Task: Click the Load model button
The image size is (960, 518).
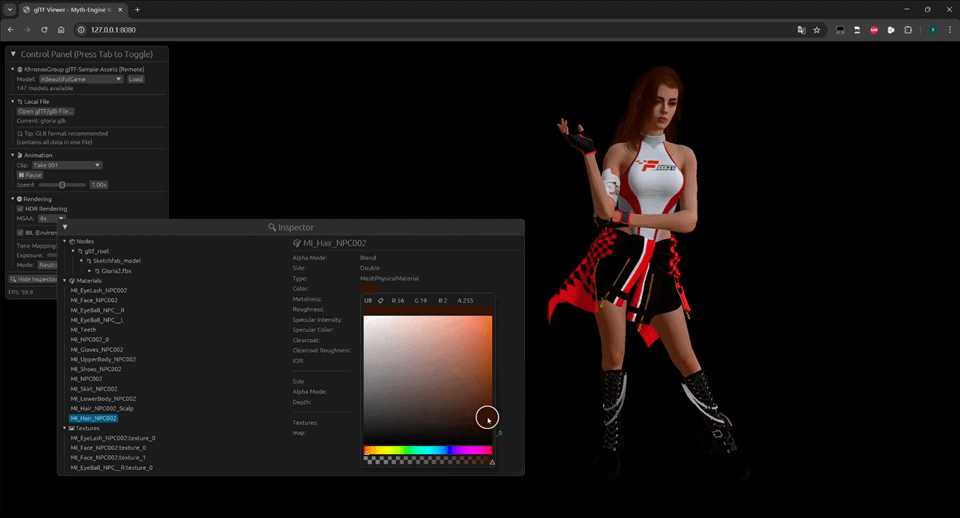Action: tap(135, 79)
